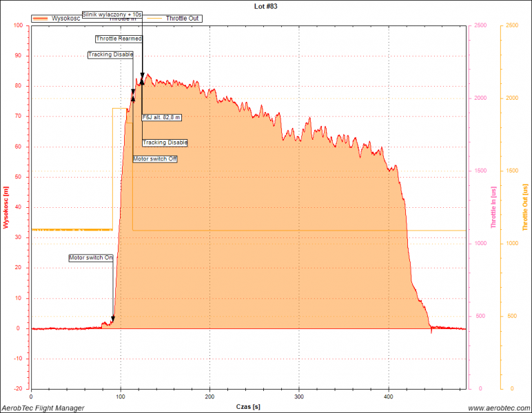Click the 'Throttle In [us]' axis title
The width and height of the screenshot is (532, 413).
[493, 207]
